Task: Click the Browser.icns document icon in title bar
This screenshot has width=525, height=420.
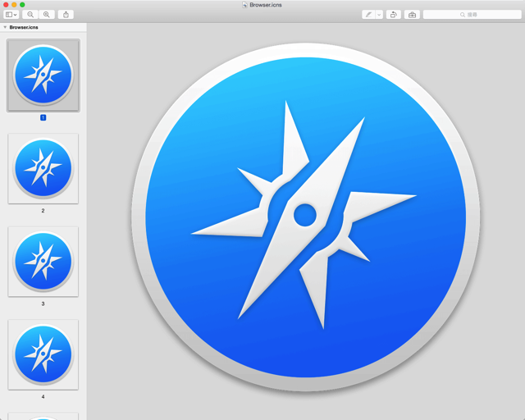Action: (244, 5)
